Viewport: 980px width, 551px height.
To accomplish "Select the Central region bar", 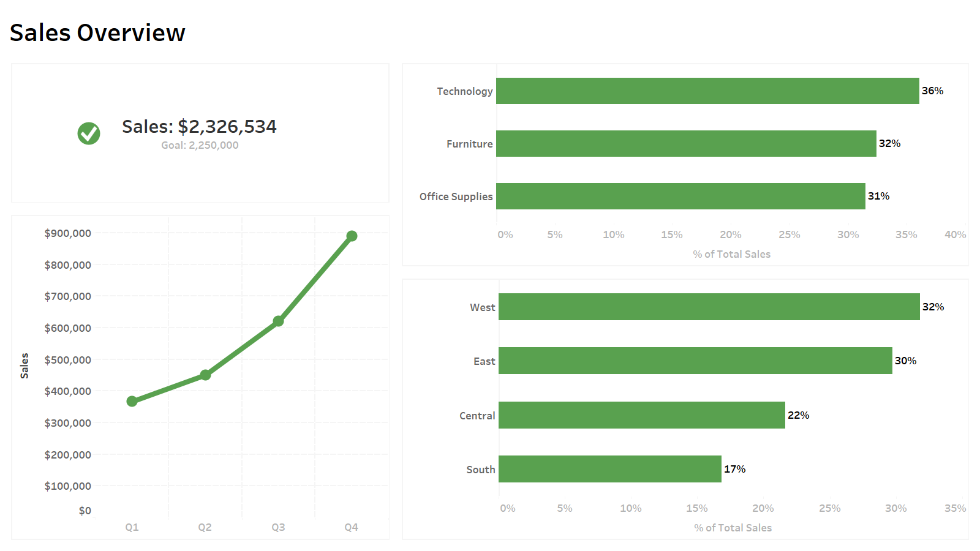I will click(x=641, y=415).
